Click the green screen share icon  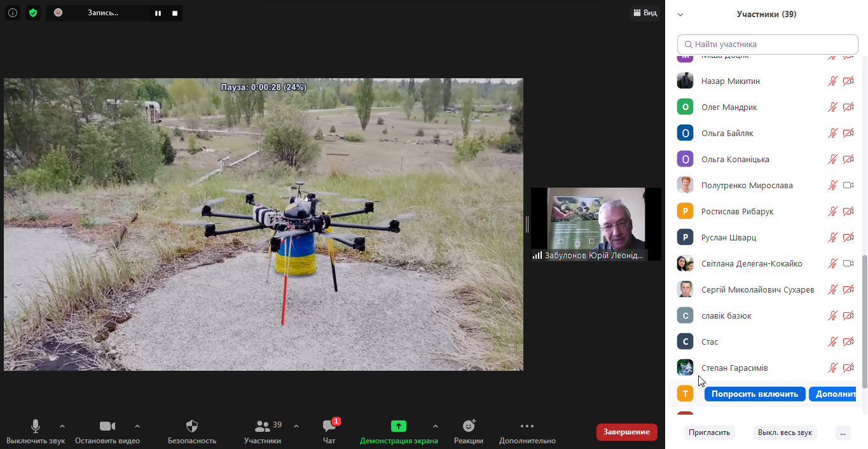tap(398, 426)
